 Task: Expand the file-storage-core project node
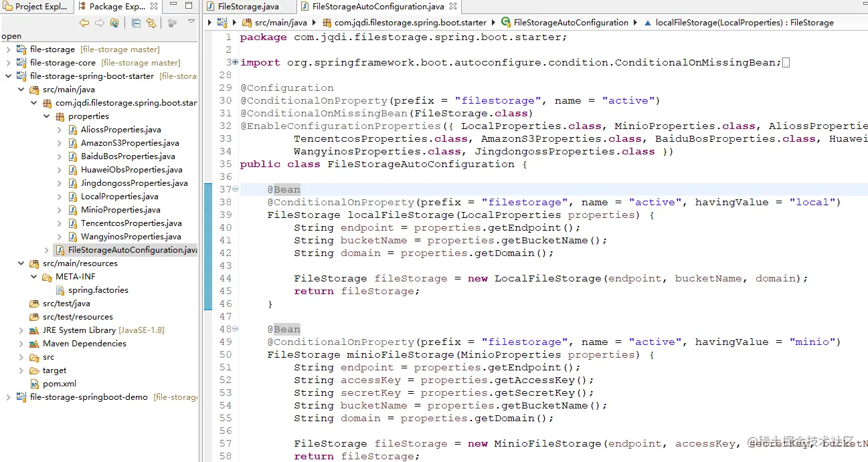coord(8,63)
